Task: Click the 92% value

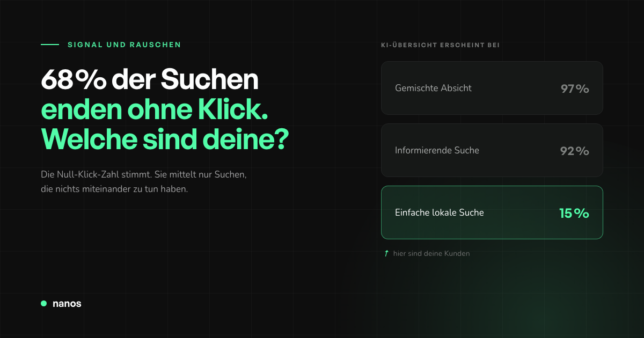Action: click(575, 151)
